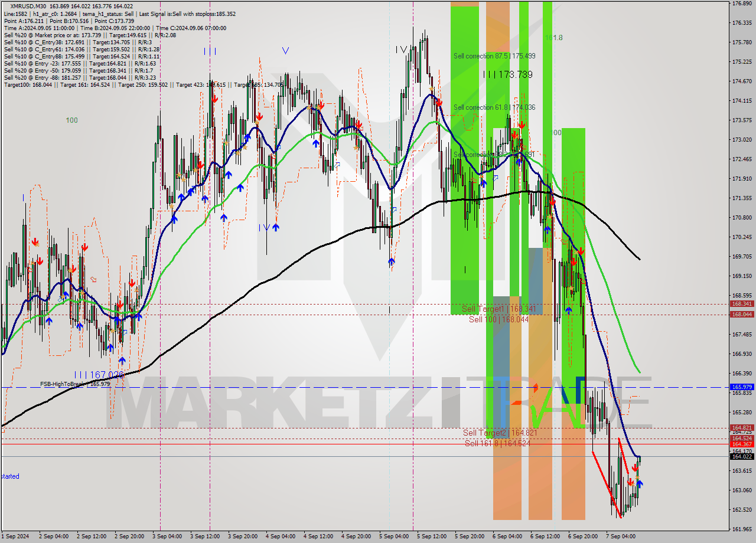Viewport: 756px width, 543px height.
Task: Select the 'Sell 100 | 168.044' label
Action: tap(498, 319)
